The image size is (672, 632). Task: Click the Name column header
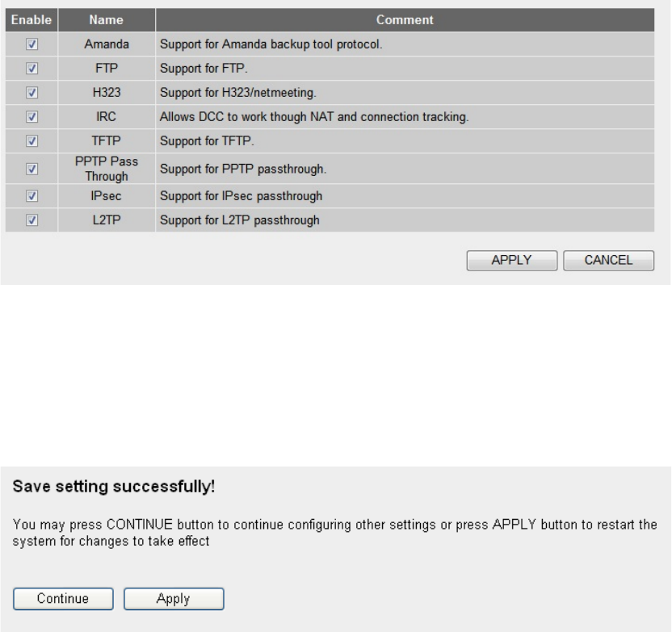[x=107, y=19]
